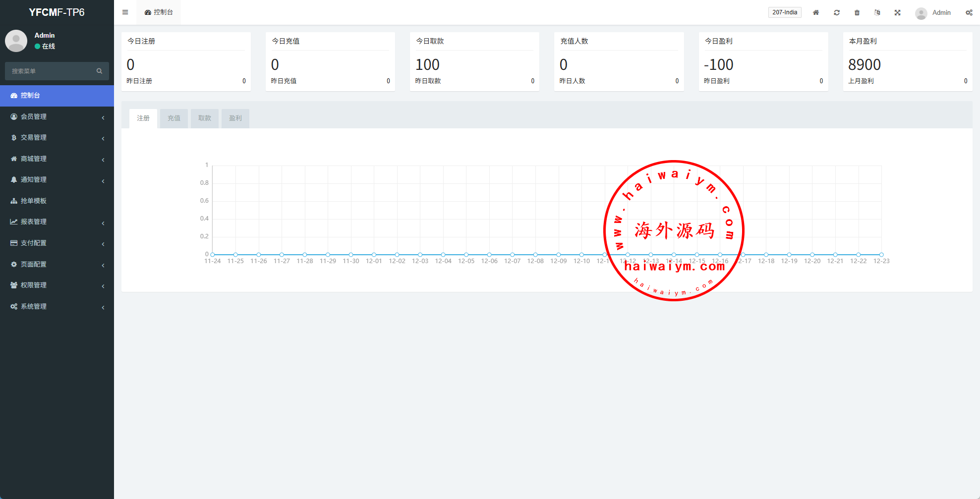The width and height of the screenshot is (980, 499).
Task: Expand the 系统管理 sidebar menu
Action: 57,307
